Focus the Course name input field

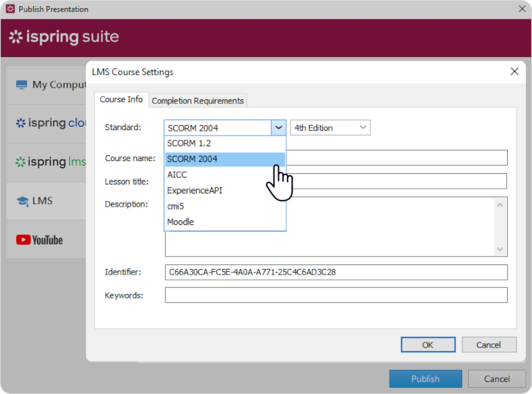(x=396, y=158)
